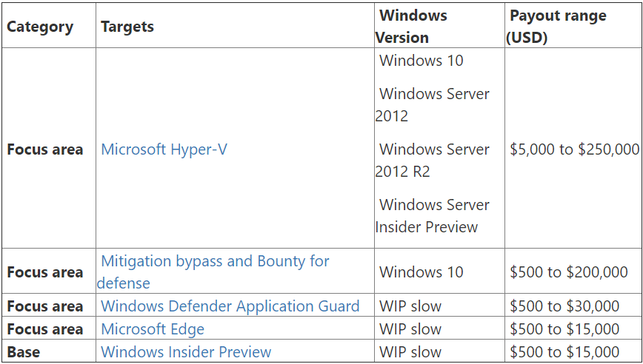Open the Microsoft Hyper-V link
The image size is (643, 364).
point(164,149)
